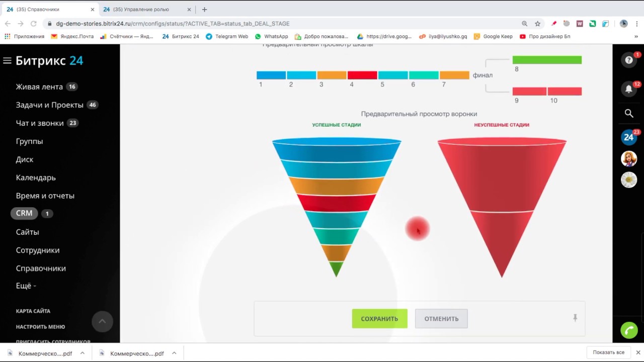Open Приложения apps bookmark
Image resolution: width=644 pixels, height=362 pixels.
pos(24,36)
